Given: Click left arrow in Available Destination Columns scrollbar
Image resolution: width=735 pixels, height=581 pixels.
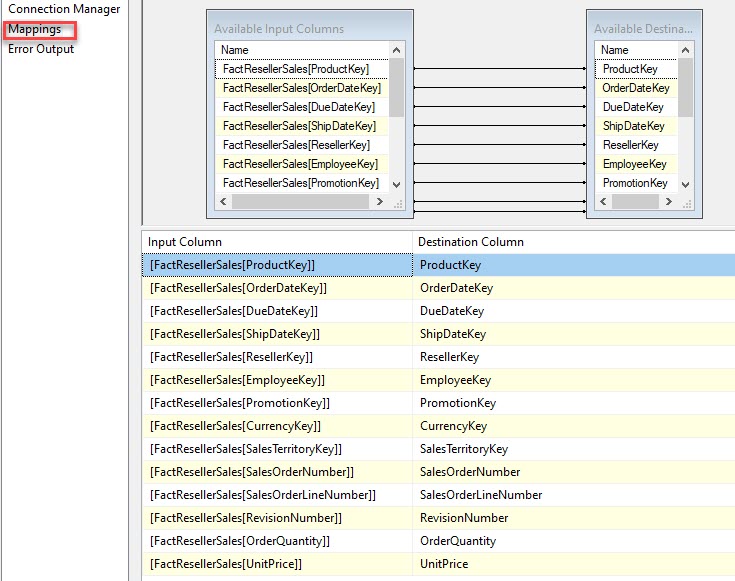Looking at the screenshot, I should 603,202.
